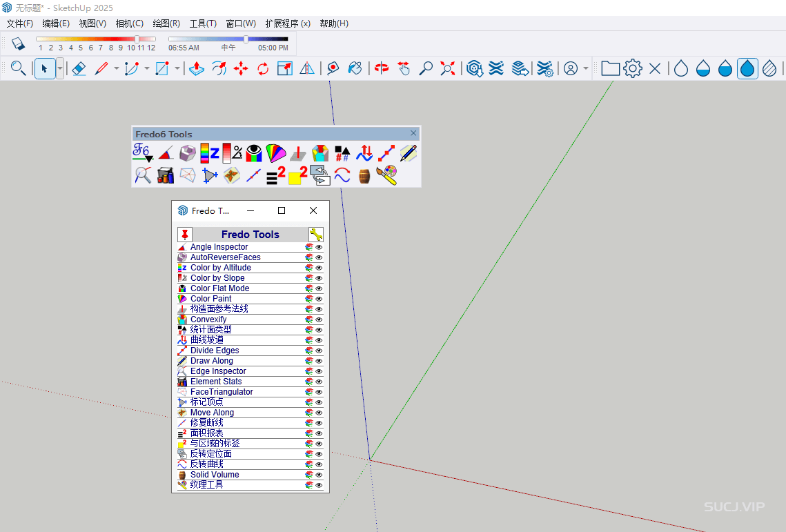The height and width of the screenshot is (532, 786).
Task: Click the Flip tool icon in main toolbar
Action: coord(307,68)
